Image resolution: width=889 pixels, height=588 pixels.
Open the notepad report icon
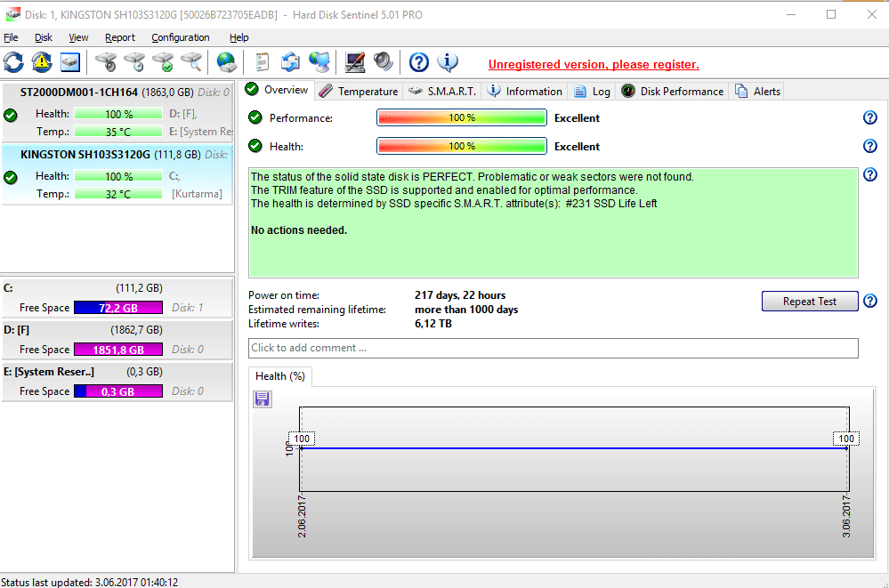262,62
